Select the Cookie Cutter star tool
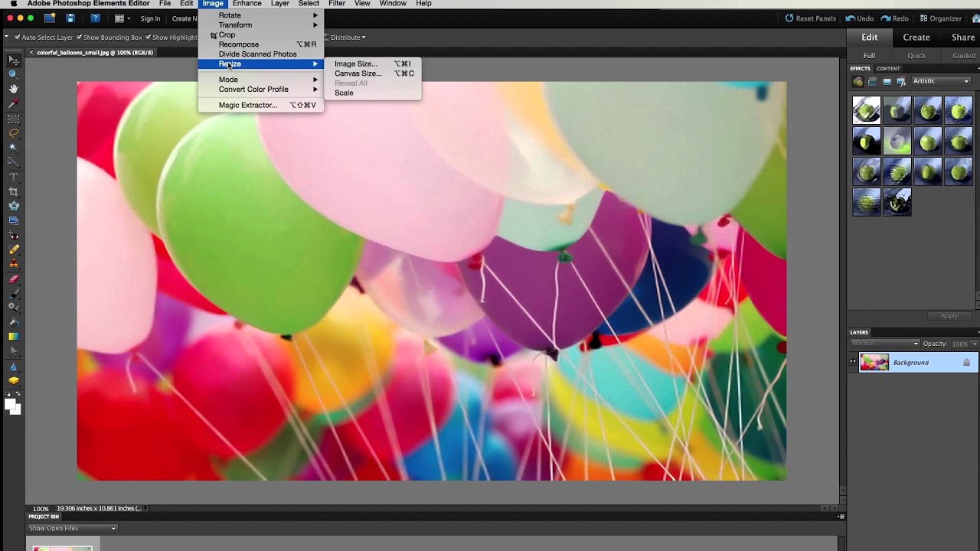Viewport: 980px width, 551px height. pyautogui.click(x=14, y=206)
